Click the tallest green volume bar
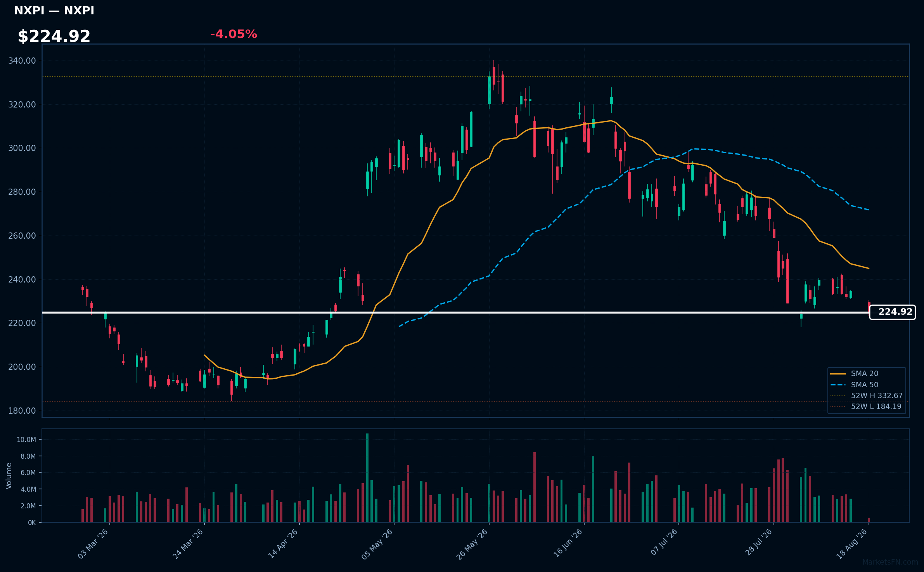Image resolution: width=924 pixels, height=572 pixels. [367, 478]
